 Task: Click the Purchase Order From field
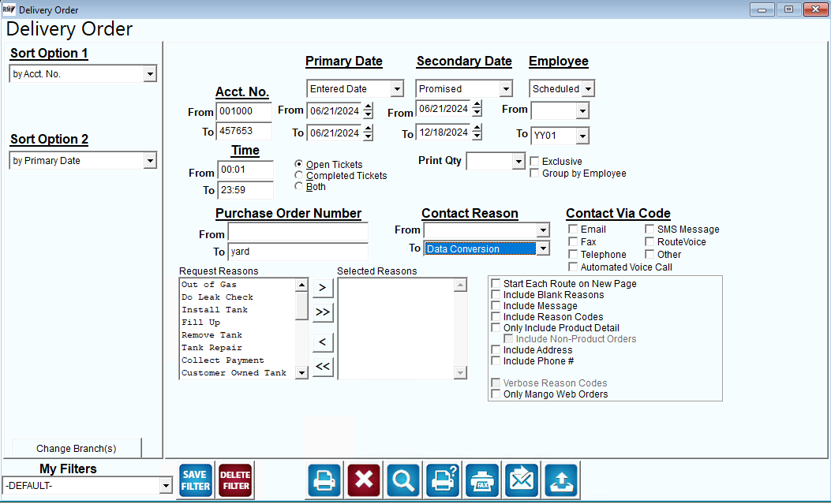pyautogui.click(x=298, y=233)
